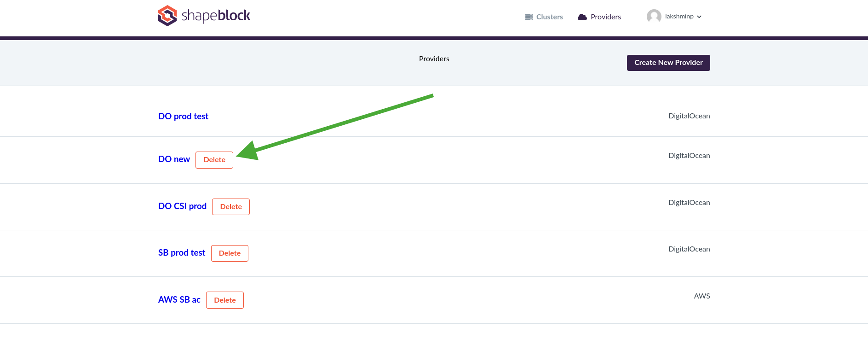Click the Shapeblock hexagon logo icon
868x351 pixels.
167,16
